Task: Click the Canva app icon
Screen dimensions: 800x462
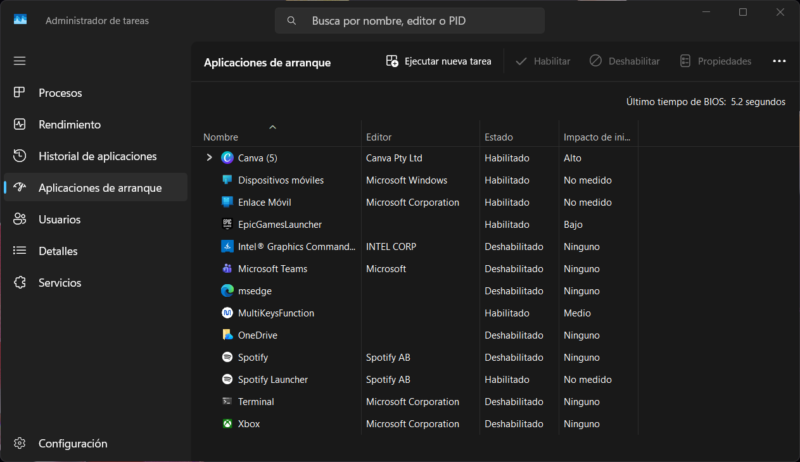Action: 227,158
